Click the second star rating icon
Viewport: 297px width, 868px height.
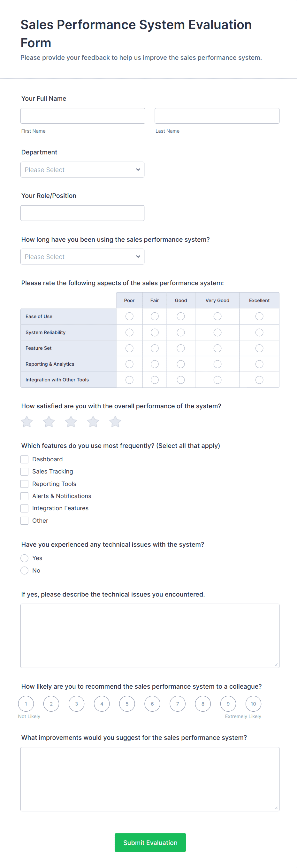click(x=49, y=422)
